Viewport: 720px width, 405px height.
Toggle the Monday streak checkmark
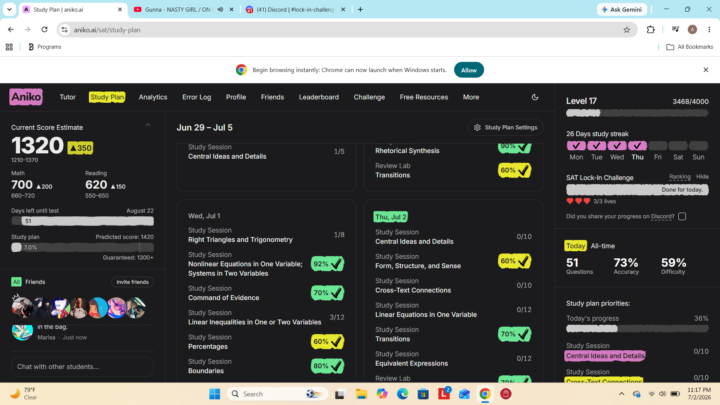point(576,146)
